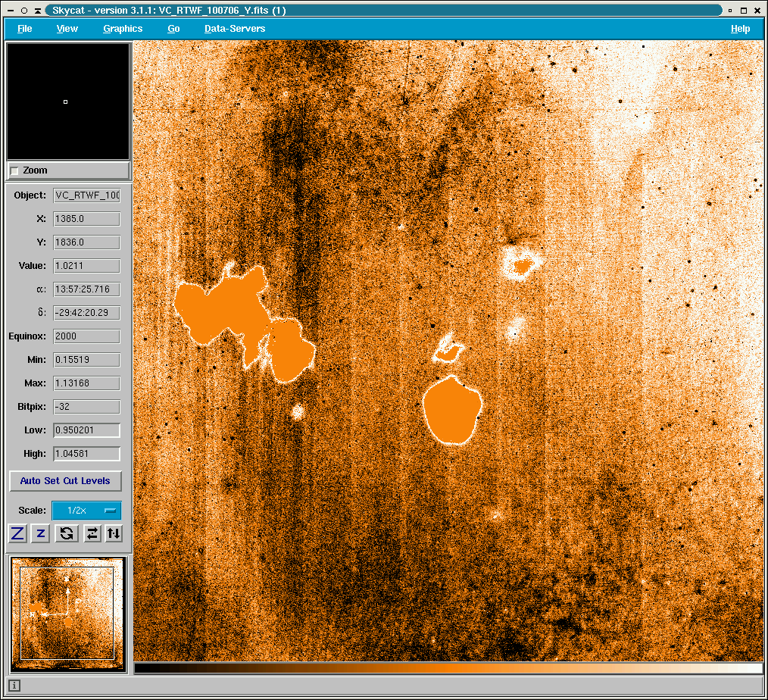Click the small z zoom-out button
Image resolution: width=768 pixels, height=700 pixels.
tap(41, 533)
